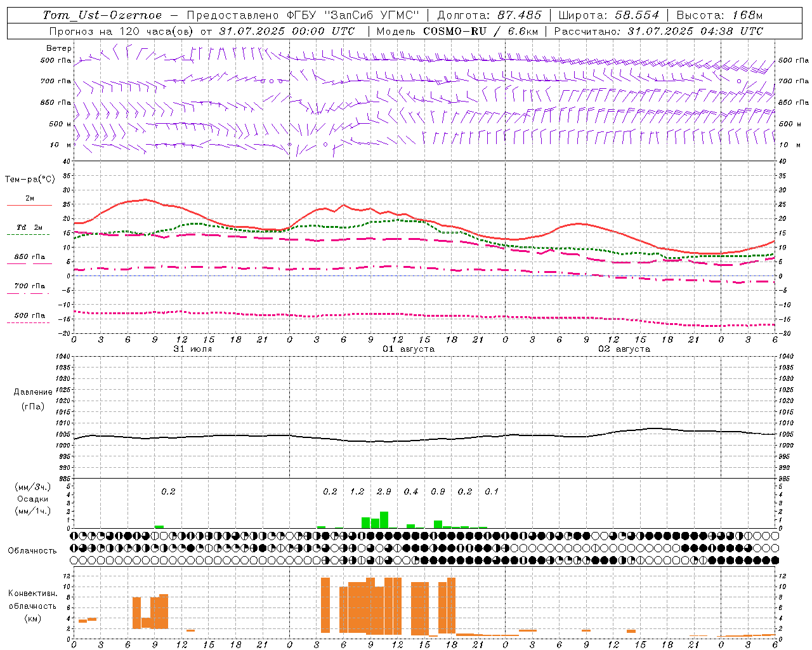Click the (мм/1ч.) precipitation unit label
The height and width of the screenshot is (650, 812).
pyautogui.click(x=33, y=511)
